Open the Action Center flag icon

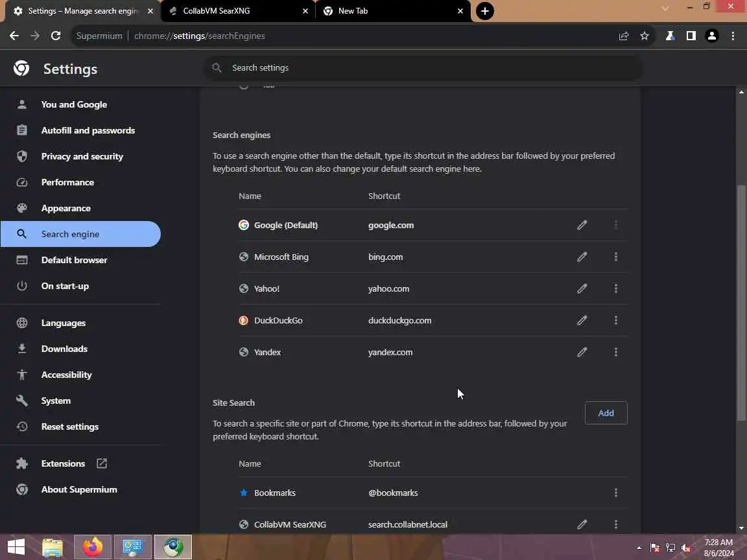[654, 548]
